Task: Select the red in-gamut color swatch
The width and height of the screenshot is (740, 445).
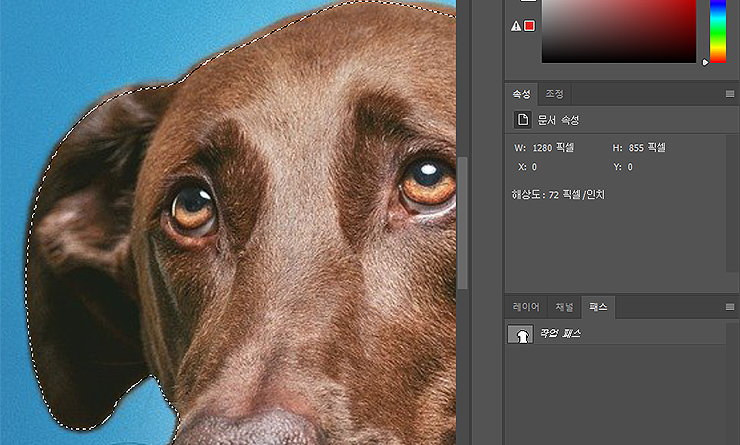Action: [x=530, y=25]
